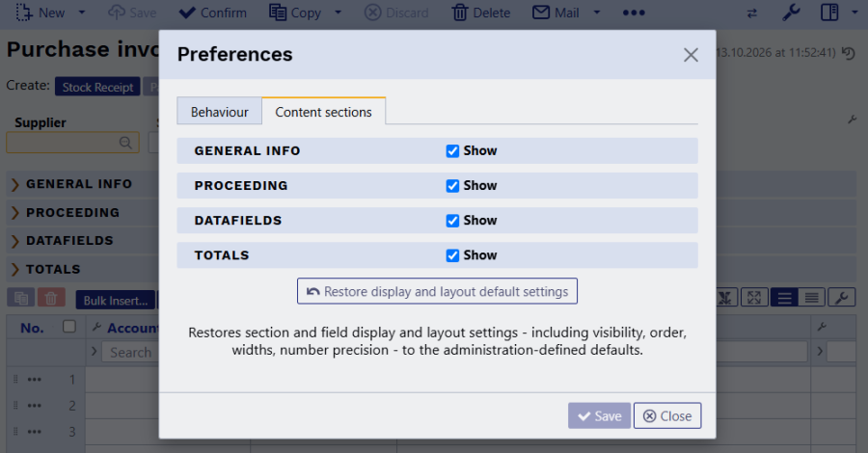
Task: Select the compact row spacing icon
Action: (x=811, y=298)
